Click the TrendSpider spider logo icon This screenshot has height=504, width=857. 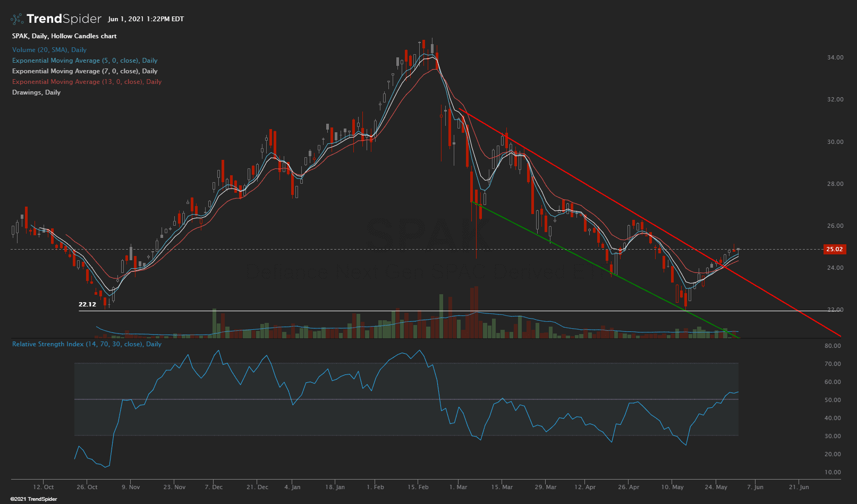pyautogui.click(x=17, y=19)
